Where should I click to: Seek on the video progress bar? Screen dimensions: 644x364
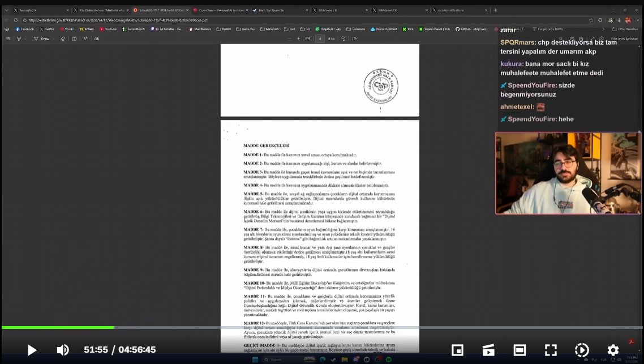322,327
